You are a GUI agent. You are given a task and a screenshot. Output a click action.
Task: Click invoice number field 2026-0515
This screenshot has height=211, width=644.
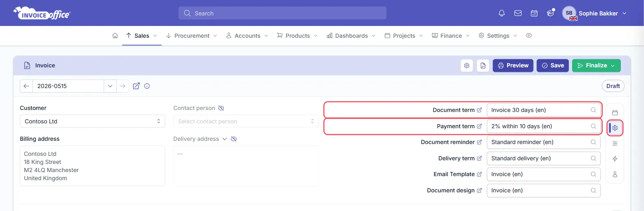[68, 86]
